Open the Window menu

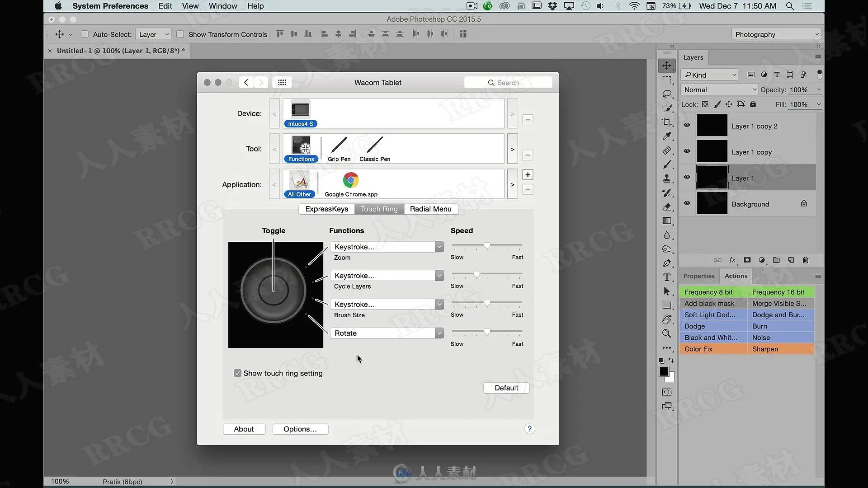tap(223, 6)
